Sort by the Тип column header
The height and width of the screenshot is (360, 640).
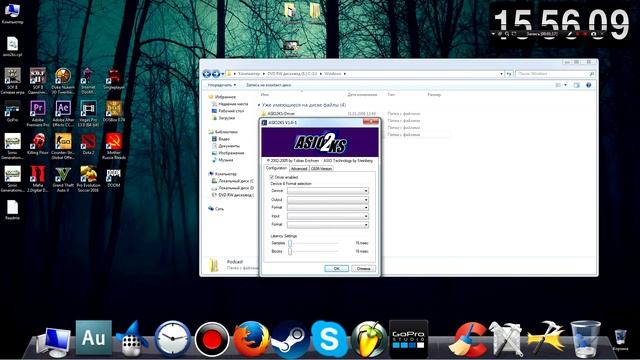pyautogui.click(x=391, y=95)
